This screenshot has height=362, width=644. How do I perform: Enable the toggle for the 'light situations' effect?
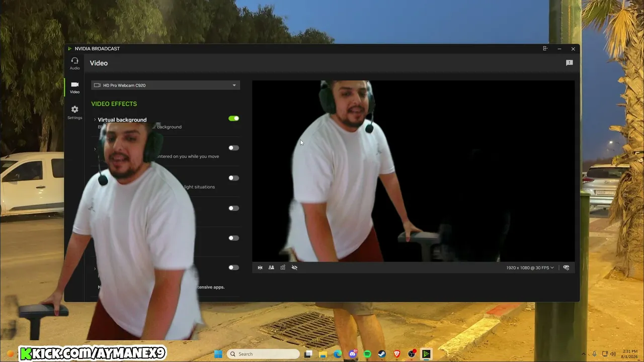[x=233, y=178]
